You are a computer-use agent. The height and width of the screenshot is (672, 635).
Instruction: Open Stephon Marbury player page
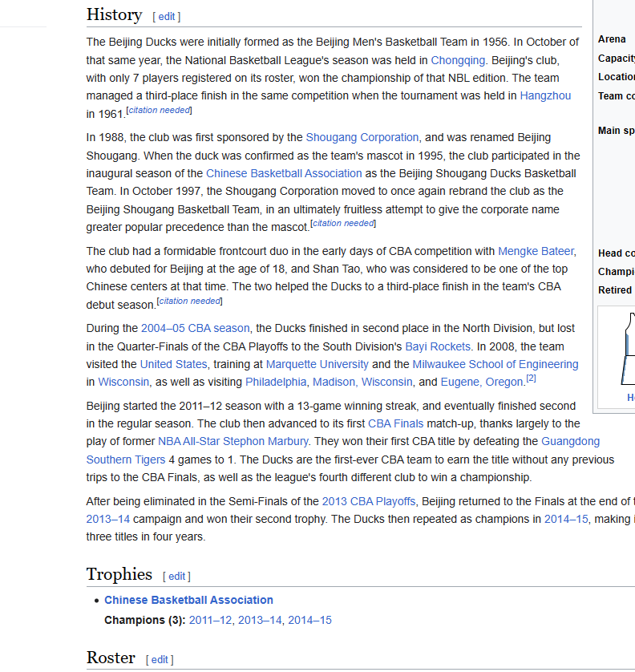(x=265, y=441)
